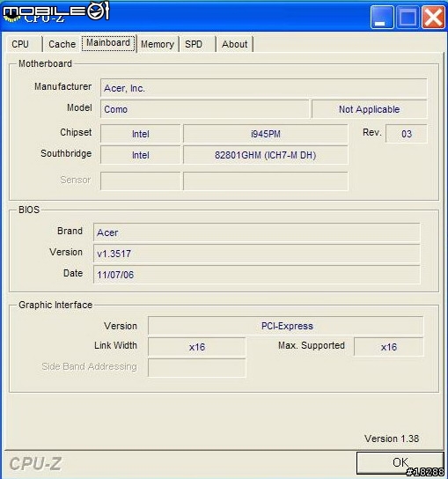The height and width of the screenshot is (479, 448).
Task: Select the 82801GHM (ICH7-M DH) value
Action: [266, 155]
